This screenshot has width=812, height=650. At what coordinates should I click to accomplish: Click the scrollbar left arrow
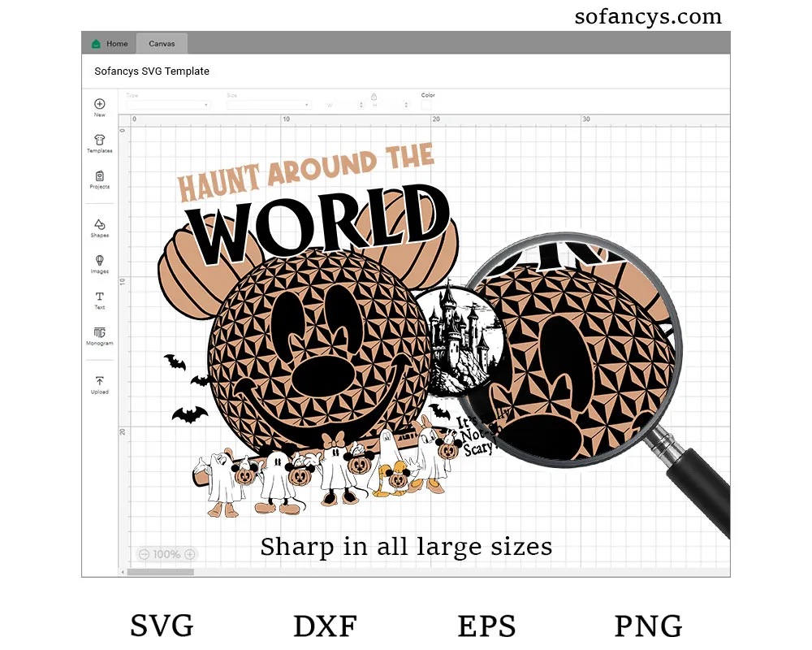pyautogui.click(x=123, y=572)
